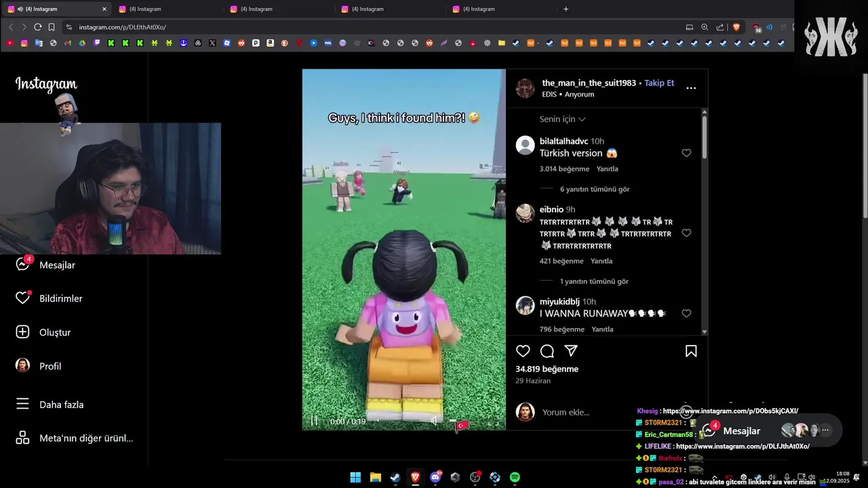
Task: Open the Gmail bookmark
Action: tap(67, 43)
